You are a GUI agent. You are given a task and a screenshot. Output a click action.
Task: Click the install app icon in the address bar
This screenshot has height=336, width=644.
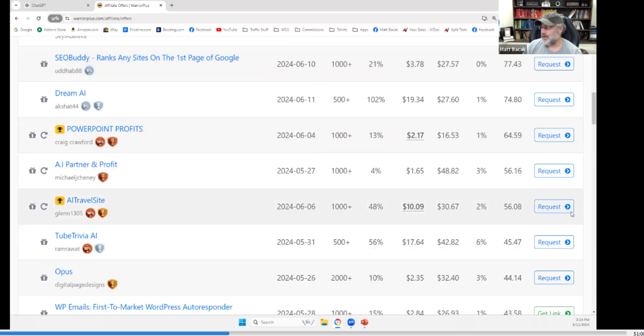coord(485,18)
